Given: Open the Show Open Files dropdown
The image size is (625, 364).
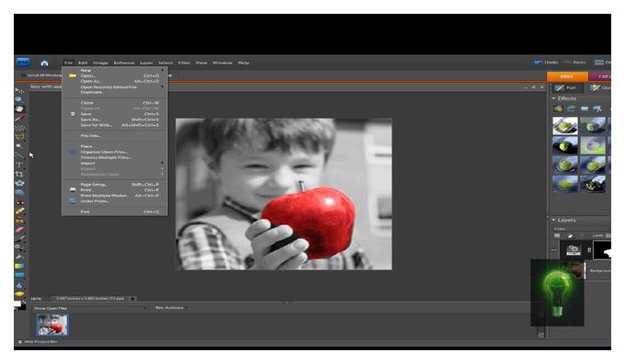Looking at the screenshot, I should (x=90, y=308).
